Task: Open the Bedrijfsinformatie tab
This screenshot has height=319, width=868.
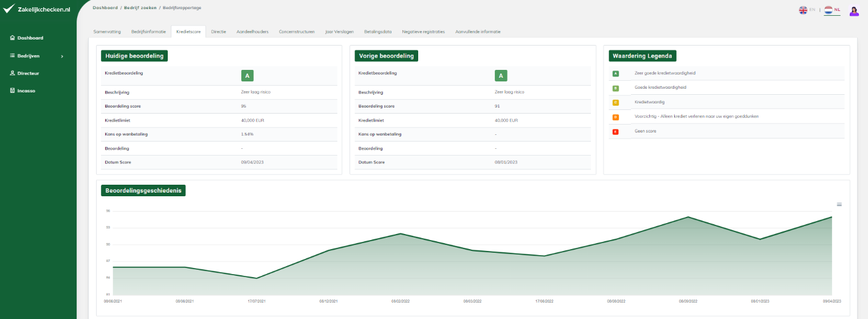Action: tap(148, 31)
